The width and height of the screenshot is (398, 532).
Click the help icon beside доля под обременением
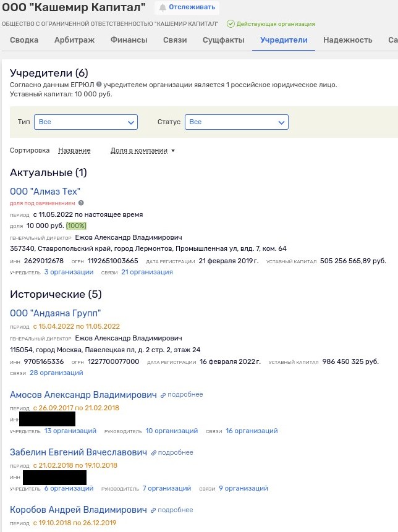pos(81,203)
